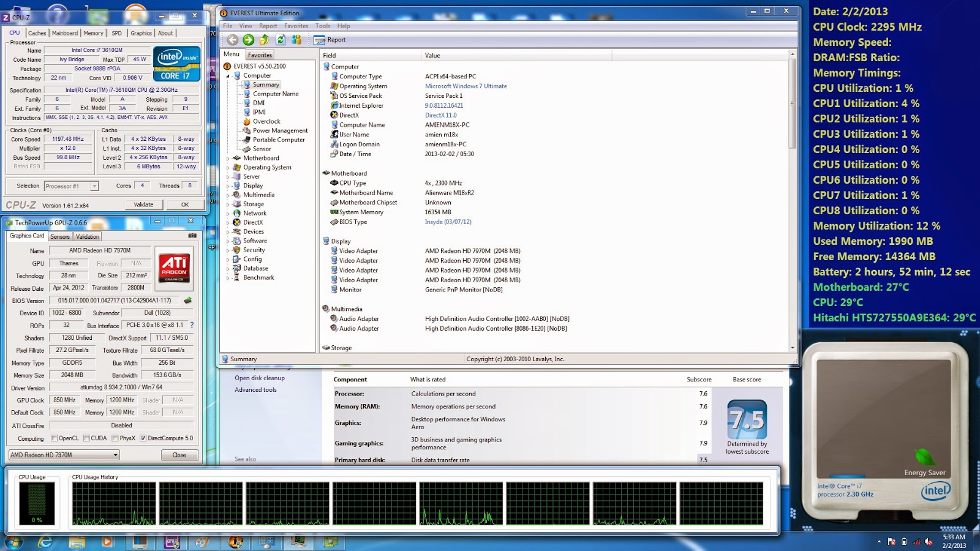Viewport: 980px width, 551px height.
Task: Click the ATI Radeon logo in GPU-Z
Action: click(174, 268)
